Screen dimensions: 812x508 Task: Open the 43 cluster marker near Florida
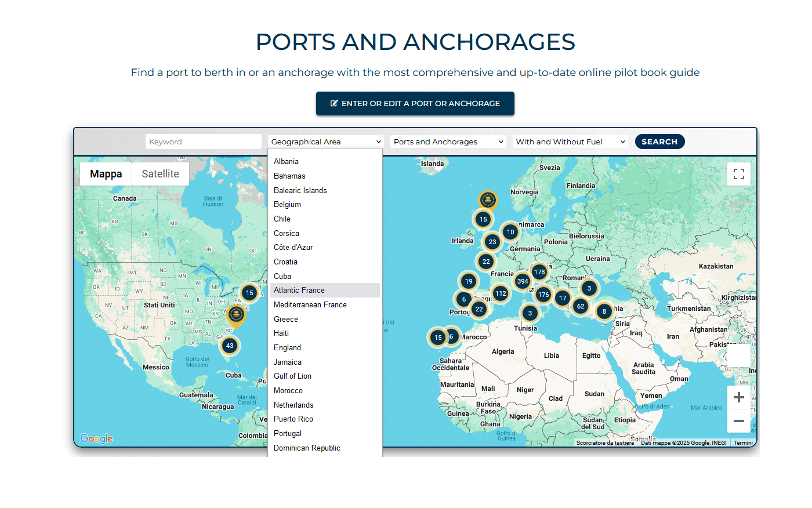[x=230, y=346]
